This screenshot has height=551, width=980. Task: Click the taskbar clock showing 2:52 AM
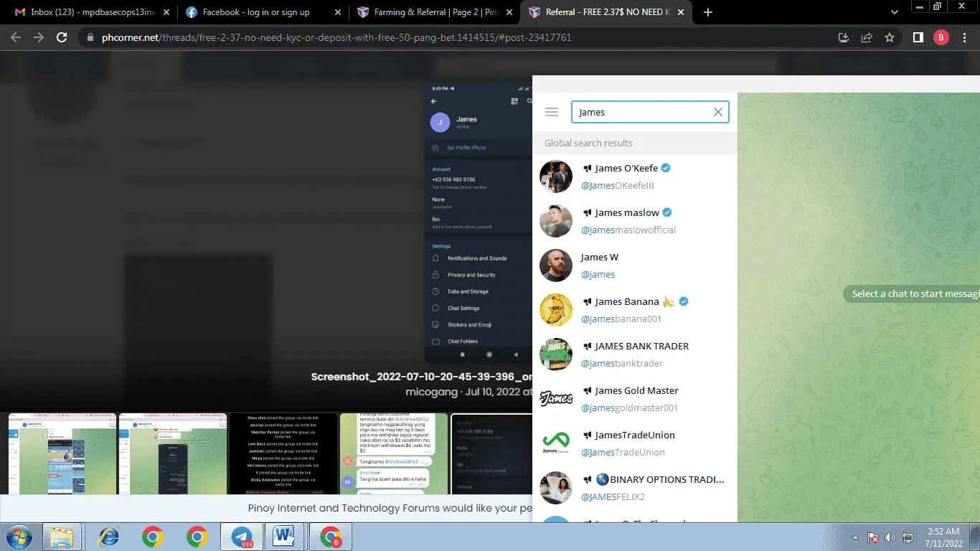click(x=943, y=537)
